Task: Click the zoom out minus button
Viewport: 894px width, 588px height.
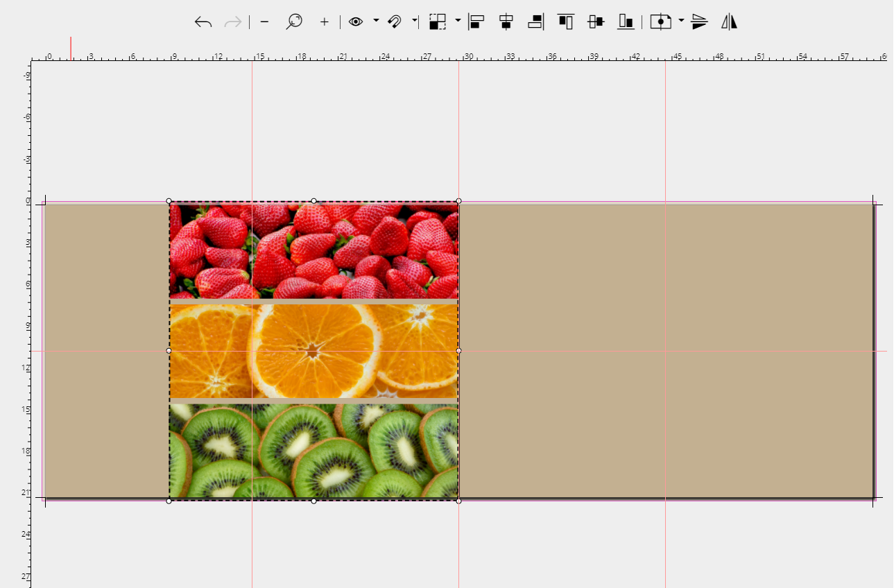Action: [x=263, y=21]
